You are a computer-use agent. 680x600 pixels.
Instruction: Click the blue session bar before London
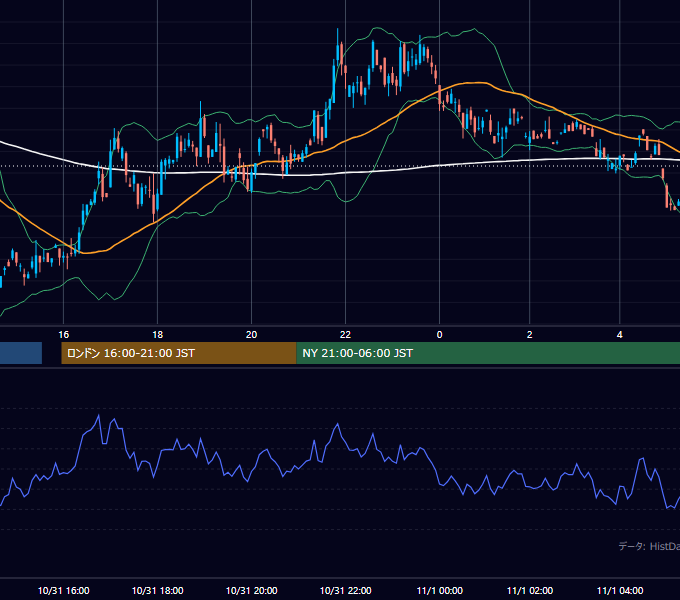pos(21,353)
